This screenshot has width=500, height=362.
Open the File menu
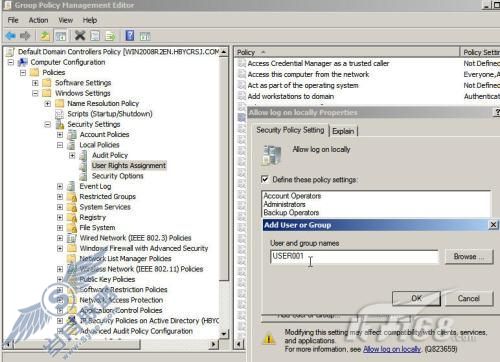pyautogui.click(x=13, y=20)
